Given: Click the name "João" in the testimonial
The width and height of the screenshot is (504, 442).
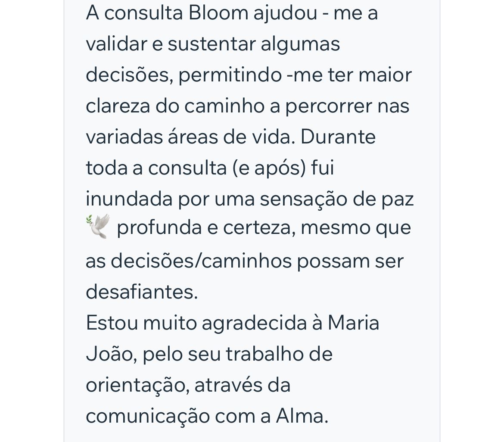Looking at the screenshot, I should pyautogui.click(x=109, y=354).
